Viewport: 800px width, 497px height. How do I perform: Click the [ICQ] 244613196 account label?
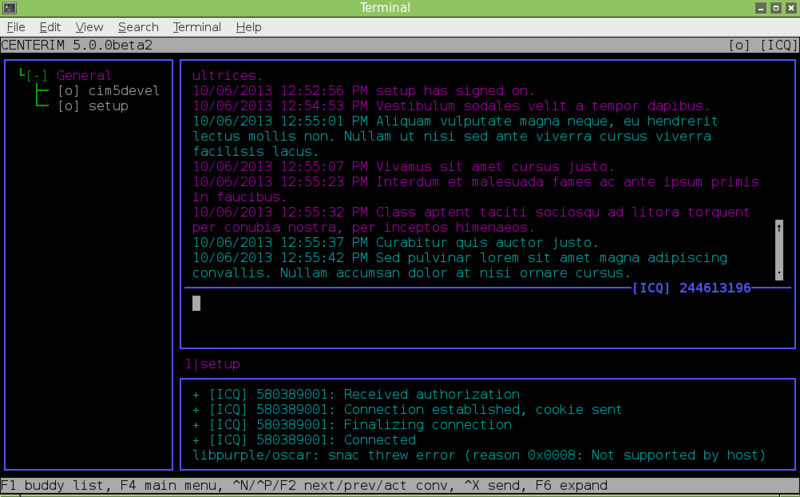tap(691, 288)
